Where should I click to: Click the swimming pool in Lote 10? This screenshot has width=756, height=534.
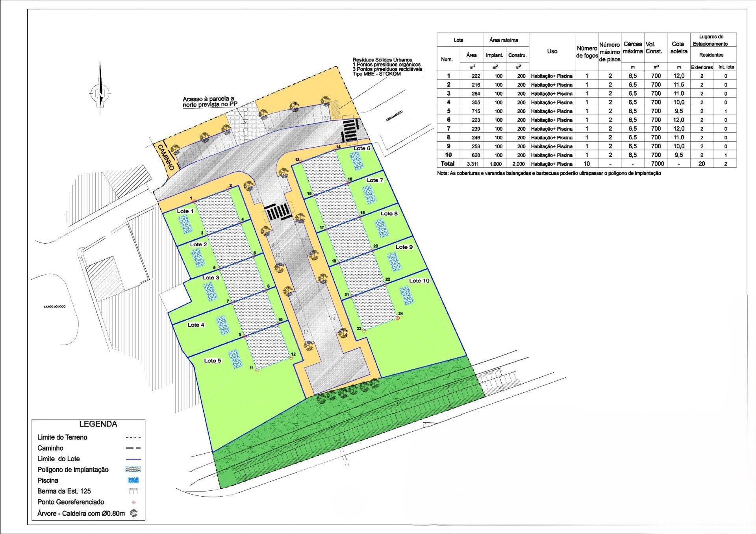point(407,295)
